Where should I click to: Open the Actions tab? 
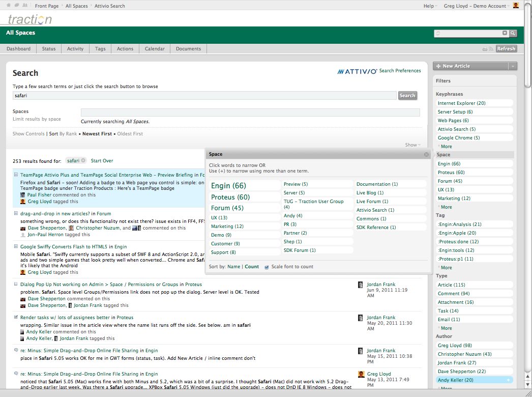point(125,48)
